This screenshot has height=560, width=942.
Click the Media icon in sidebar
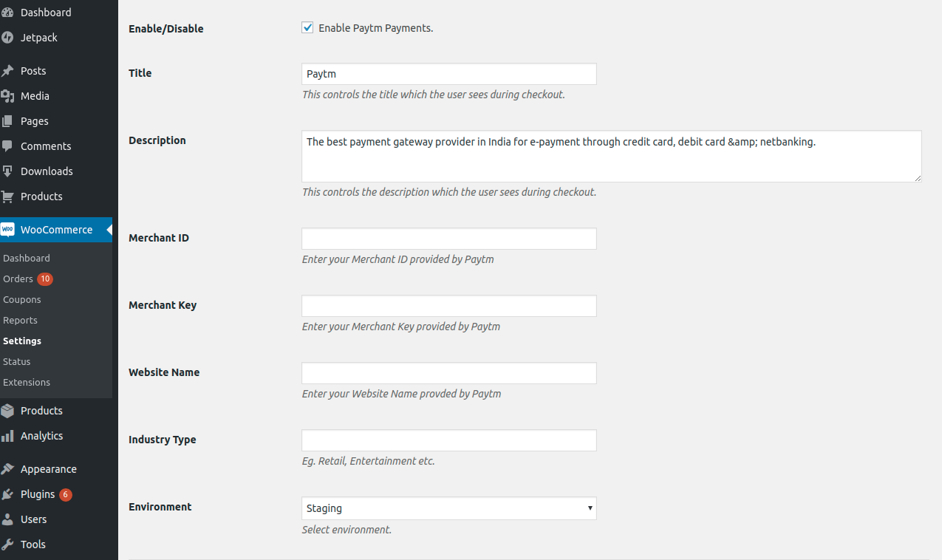[x=7, y=96]
